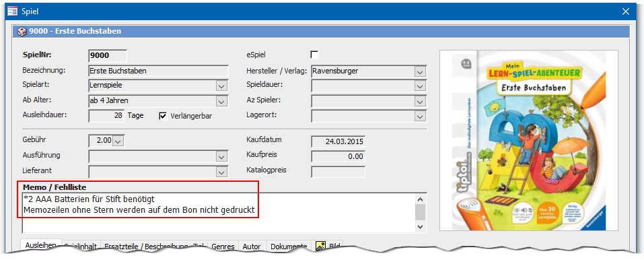Click the memo scrollbar down arrow
Viewport: 644px width, 260px height.
(420, 226)
